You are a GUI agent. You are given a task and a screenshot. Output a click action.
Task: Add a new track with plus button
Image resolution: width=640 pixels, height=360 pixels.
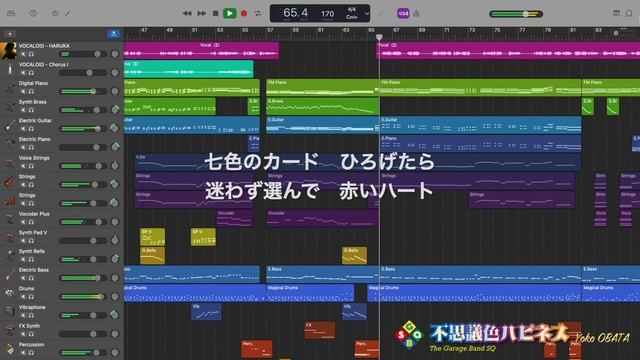[9, 34]
